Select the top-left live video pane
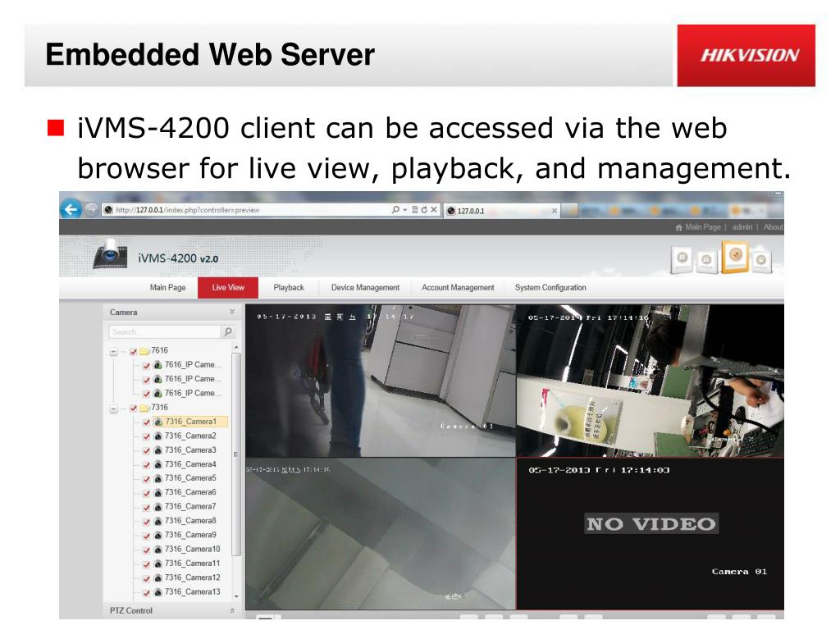This screenshot has width=840, height=630. [380, 381]
